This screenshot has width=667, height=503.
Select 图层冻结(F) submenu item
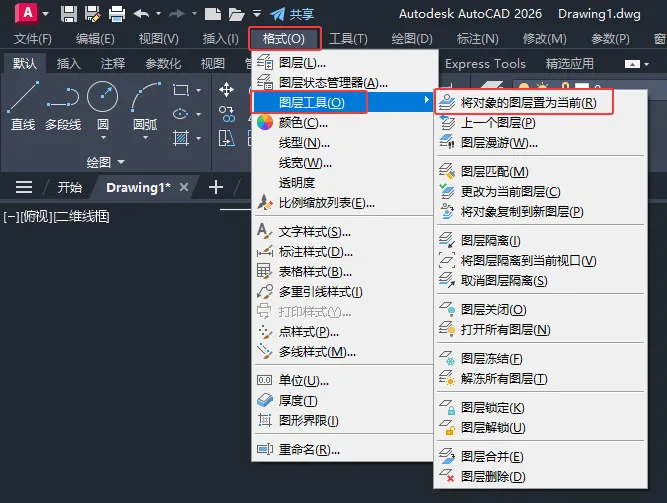point(540,358)
